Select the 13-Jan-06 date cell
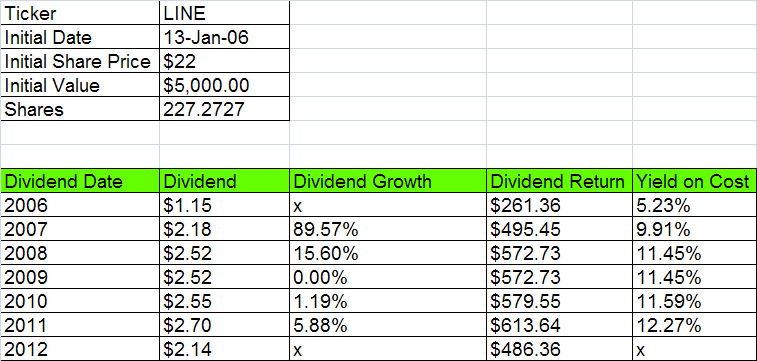 (224, 37)
